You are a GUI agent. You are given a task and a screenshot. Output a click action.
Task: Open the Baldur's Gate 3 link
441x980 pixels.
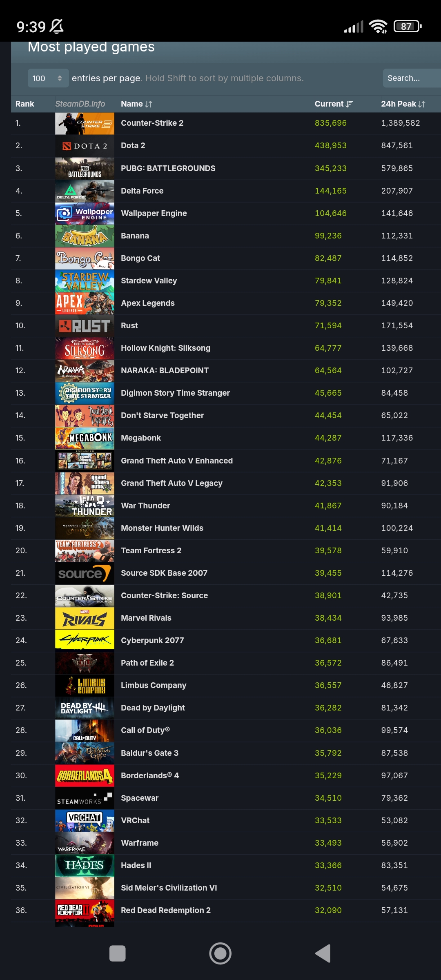coord(149,753)
